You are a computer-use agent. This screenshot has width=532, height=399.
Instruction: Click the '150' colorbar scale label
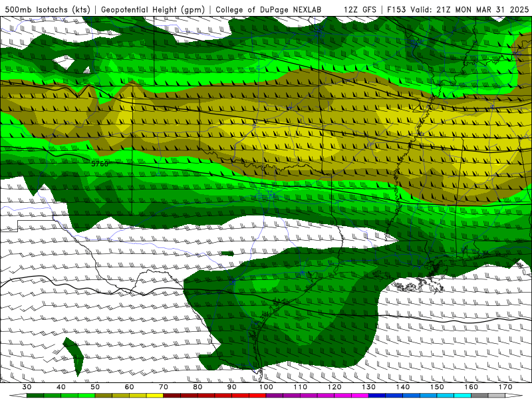pos(438,387)
